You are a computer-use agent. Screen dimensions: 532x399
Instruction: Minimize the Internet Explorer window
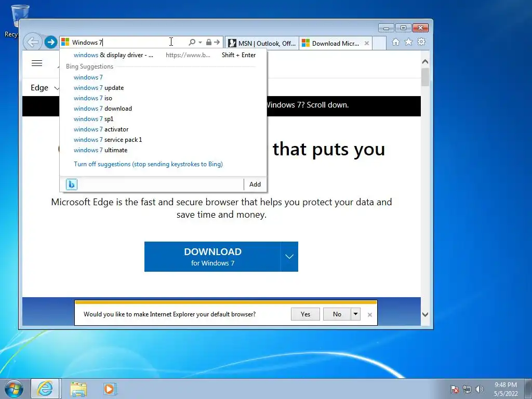(x=386, y=28)
